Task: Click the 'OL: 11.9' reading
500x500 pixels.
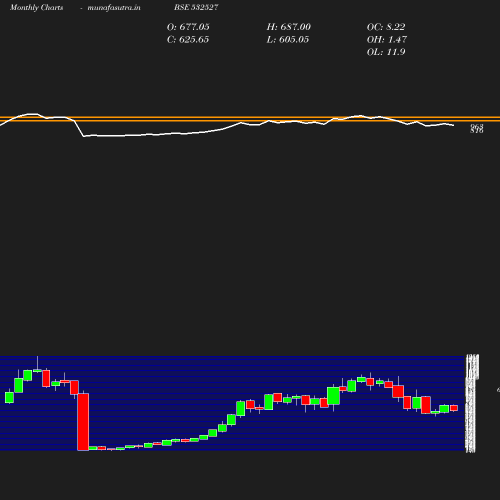Action: pyautogui.click(x=386, y=52)
